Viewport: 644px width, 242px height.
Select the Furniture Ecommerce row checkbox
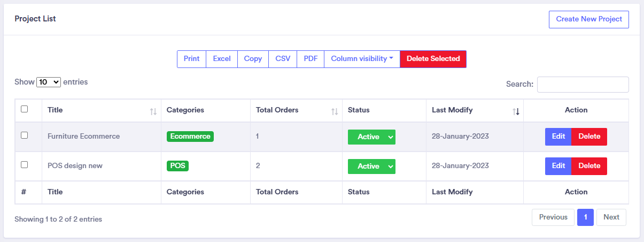[x=24, y=135]
